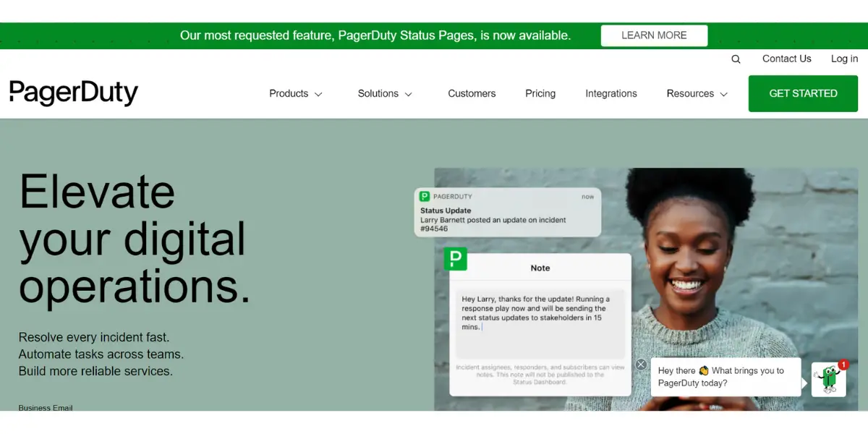The width and height of the screenshot is (868, 434).
Task: Click the green GET STARTED button
Action: 803,93
